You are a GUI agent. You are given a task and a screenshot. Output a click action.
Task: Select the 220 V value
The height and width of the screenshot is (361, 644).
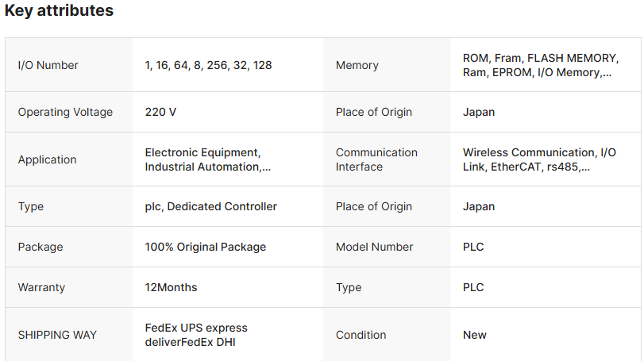click(160, 112)
